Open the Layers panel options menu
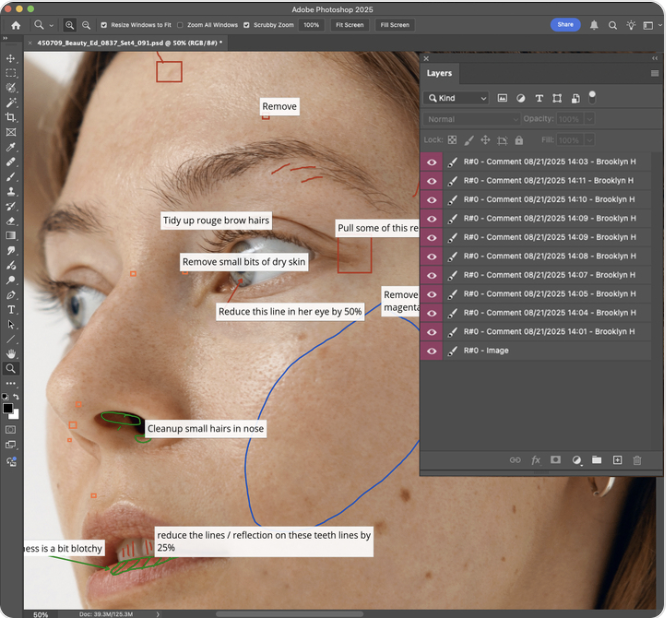Viewport: 668px width, 618px height. tap(655, 73)
